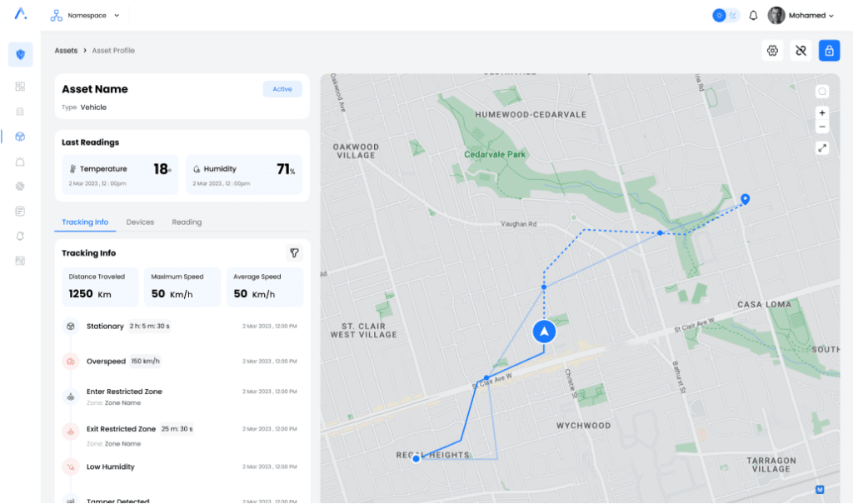Viewport: 853px width, 504px height.
Task: Open the notifications bell in top bar
Action: coord(753,15)
